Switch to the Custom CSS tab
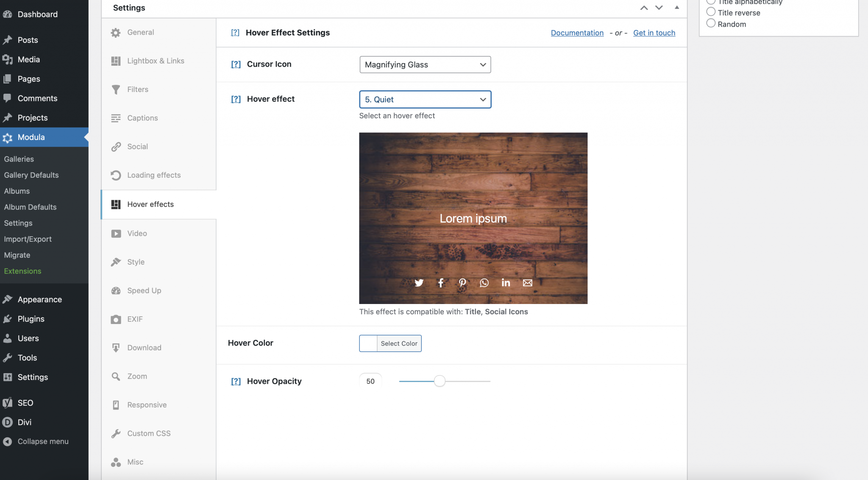The height and width of the screenshot is (480, 868). (x=148, y=433)
